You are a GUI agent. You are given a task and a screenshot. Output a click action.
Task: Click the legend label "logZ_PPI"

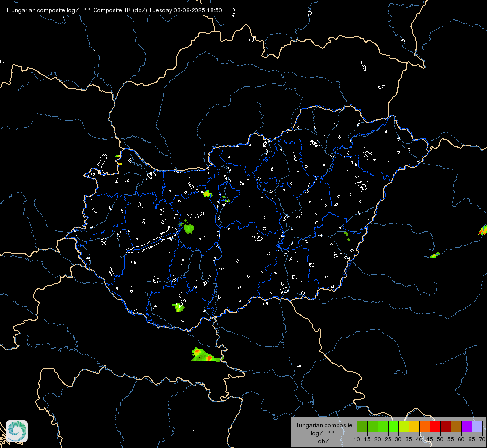(323, 433)
